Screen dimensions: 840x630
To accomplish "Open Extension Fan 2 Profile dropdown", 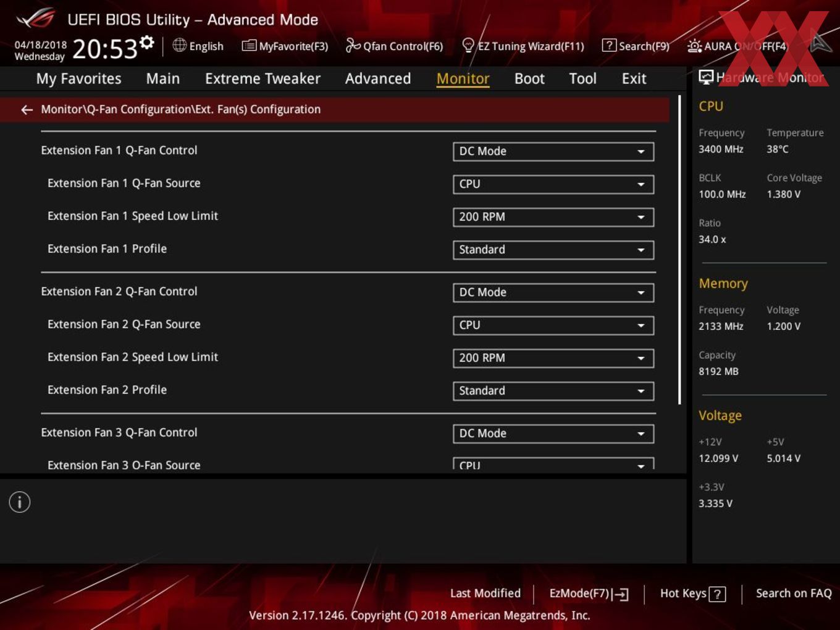I will [553, 390].
